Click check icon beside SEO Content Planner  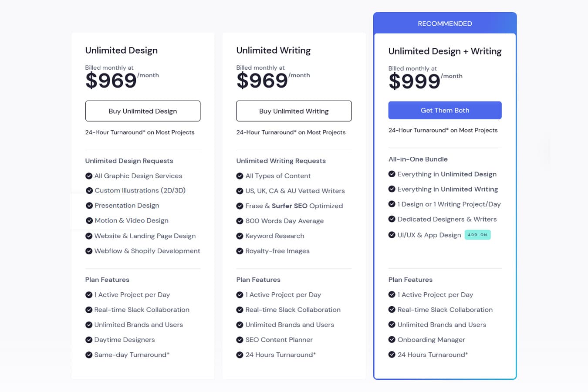(240, 340)
